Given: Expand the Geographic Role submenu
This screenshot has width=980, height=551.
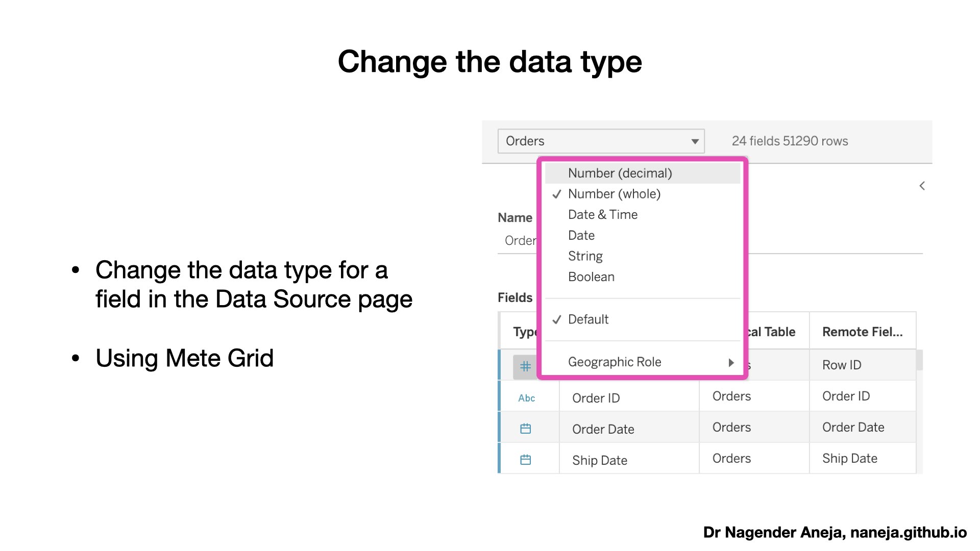Looking at the screenshot, I should (643, 362).
